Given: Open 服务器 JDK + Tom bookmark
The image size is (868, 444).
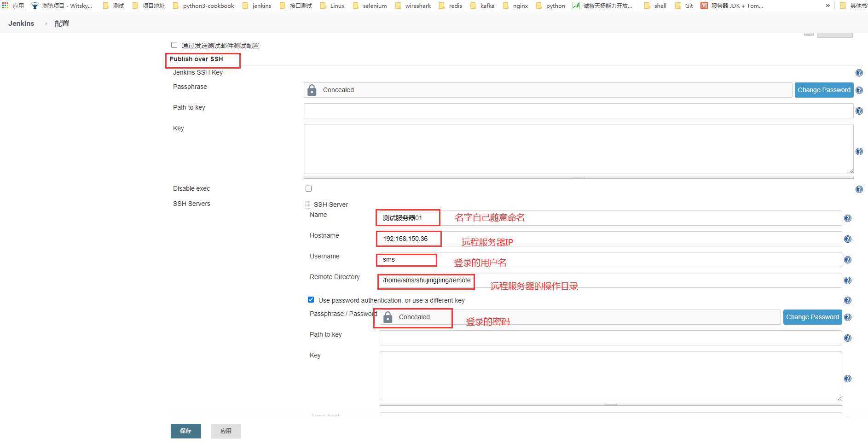Looking at the screenshot, I should click(732, 6).
